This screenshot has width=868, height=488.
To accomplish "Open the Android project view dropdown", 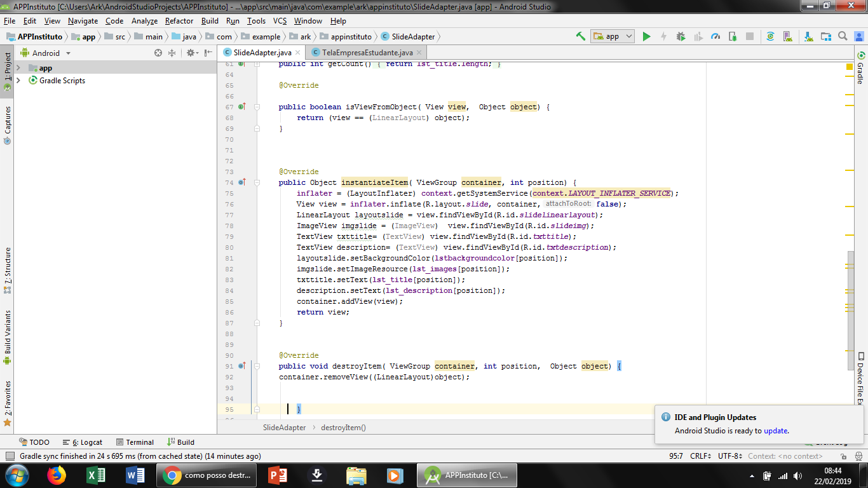I will click(x=46, y=53).
